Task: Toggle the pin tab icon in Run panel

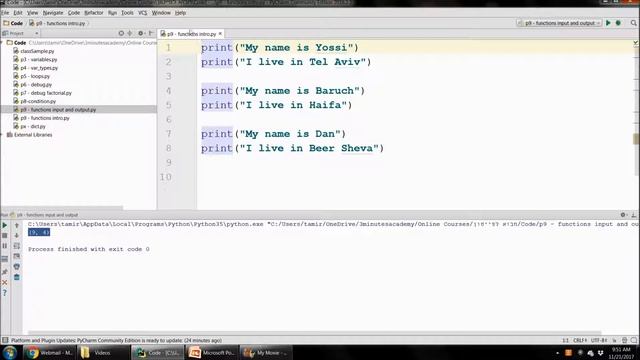Action: [4, 271]
